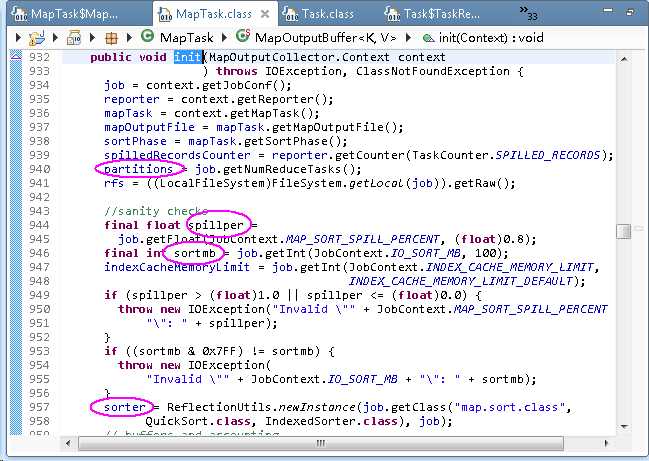The image size is (649, 461).
Task: Click the package icon in the breadcrumb
Action: 111,38
